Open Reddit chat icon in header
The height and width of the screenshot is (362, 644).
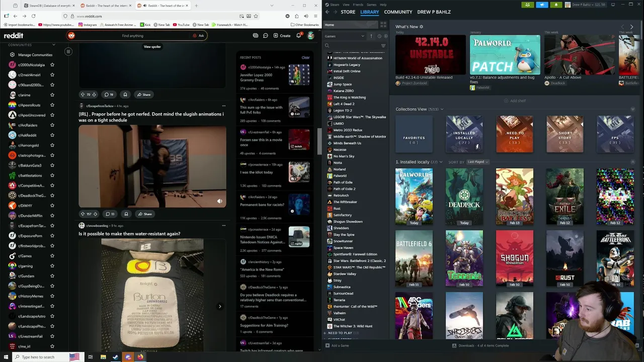pyautogui.click(x=265, y=36)
